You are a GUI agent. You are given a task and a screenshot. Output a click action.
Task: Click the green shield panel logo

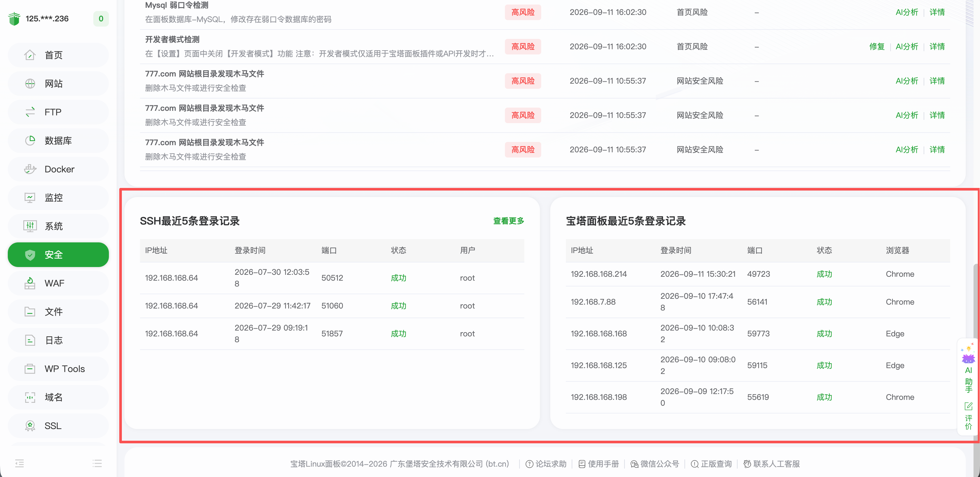click(x=14, y=19)
